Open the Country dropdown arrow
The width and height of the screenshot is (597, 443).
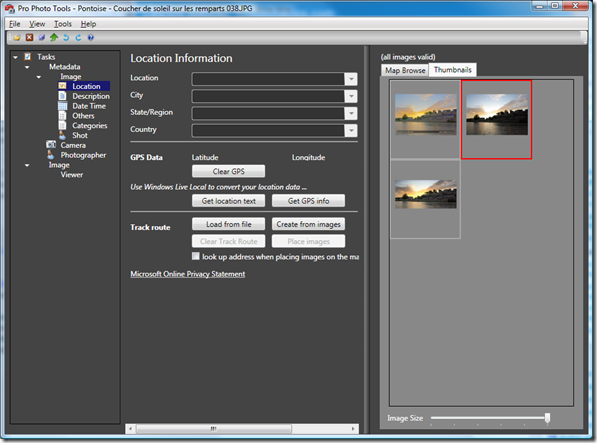point(351,131)
